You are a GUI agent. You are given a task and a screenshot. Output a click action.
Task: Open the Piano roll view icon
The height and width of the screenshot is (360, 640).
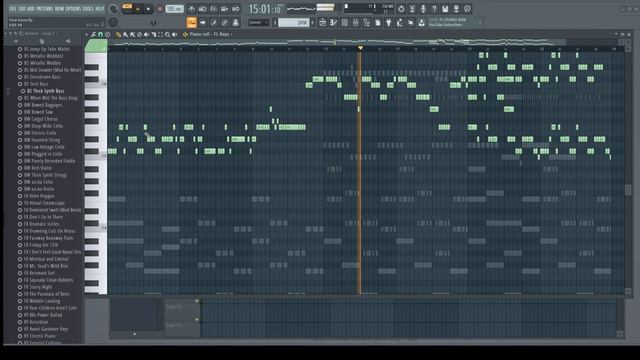pyautogui.click(x=333, y=22)
